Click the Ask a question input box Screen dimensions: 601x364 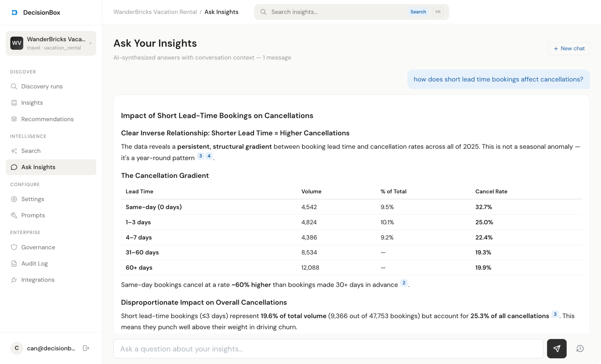coord(328,349)
